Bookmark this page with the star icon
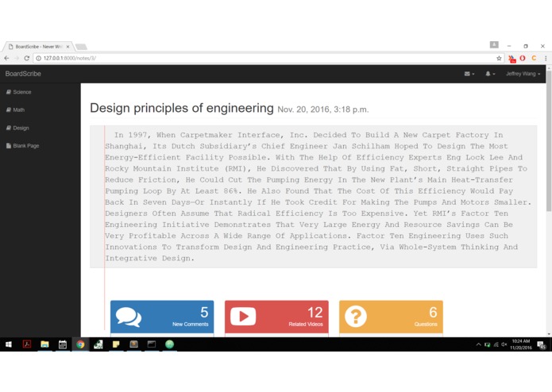 pyautogui.click(x=499, y=59)
